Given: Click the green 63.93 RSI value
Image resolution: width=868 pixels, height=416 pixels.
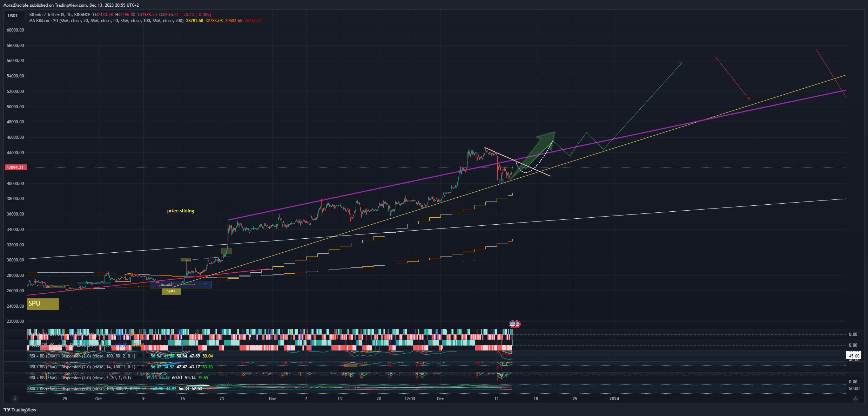Looking at the screenshot, I should point(208,367).
